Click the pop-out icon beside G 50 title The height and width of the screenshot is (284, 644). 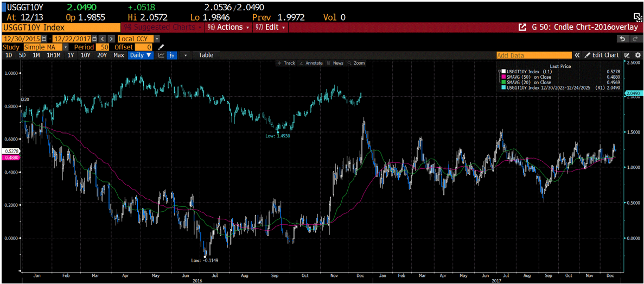coord(522,28)
